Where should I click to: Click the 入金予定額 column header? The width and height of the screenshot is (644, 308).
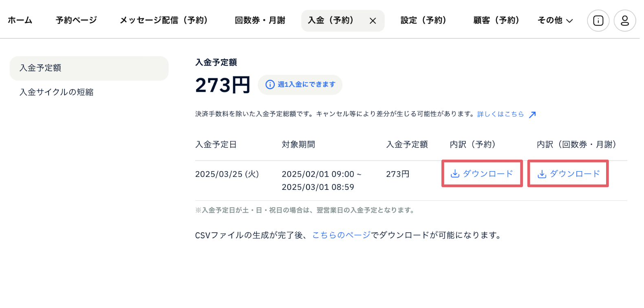click(x=407, y=145)
